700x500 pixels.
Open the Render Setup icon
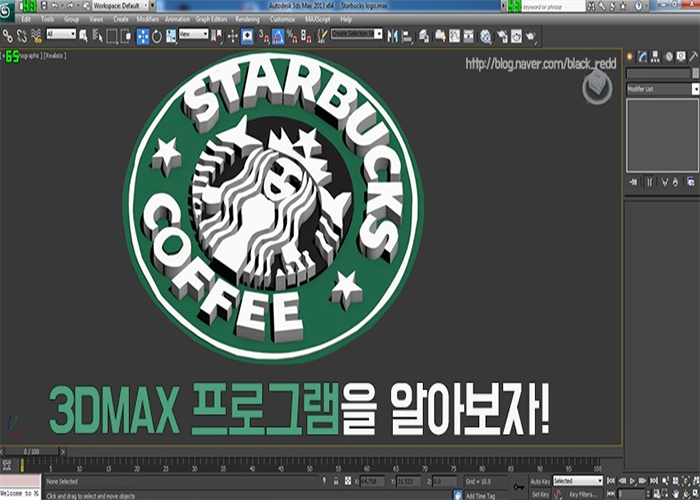502,36
